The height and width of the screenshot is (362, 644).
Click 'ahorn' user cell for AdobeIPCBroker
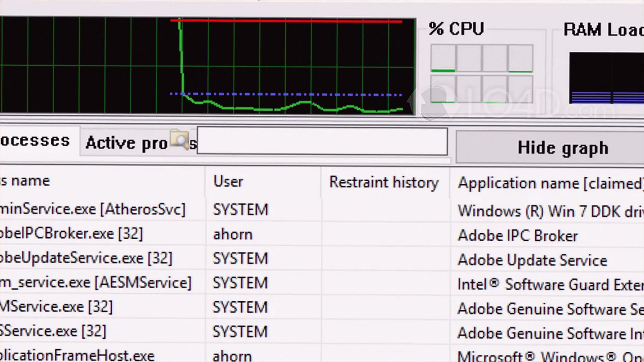tap(233, 234)
